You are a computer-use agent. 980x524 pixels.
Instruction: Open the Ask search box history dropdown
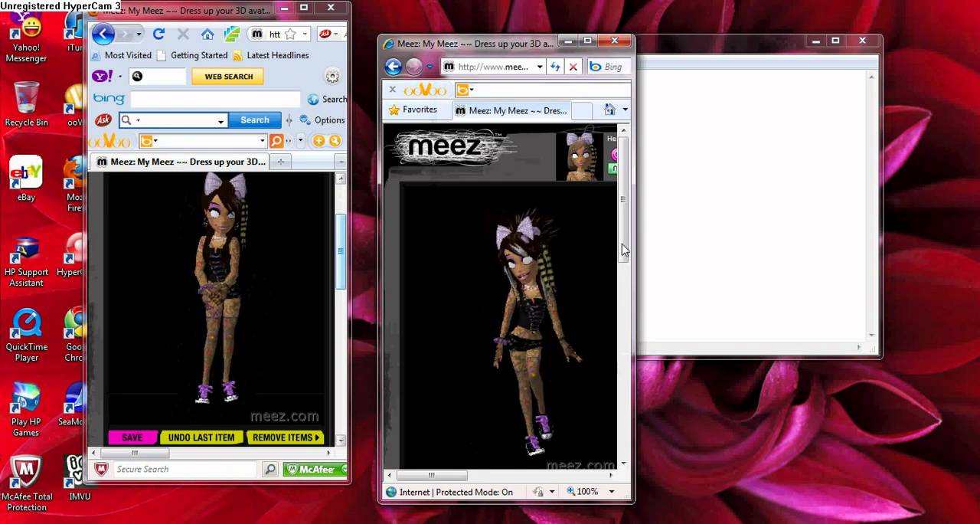[x=220, y=121]
